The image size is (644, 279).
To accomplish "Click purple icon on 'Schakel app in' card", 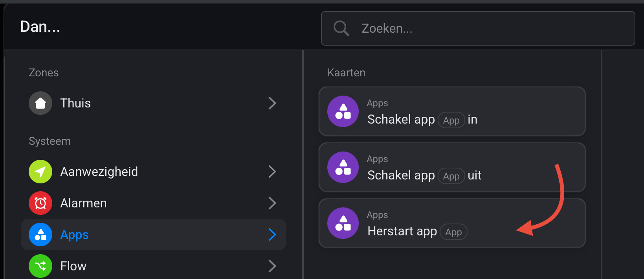I will coord(343,111).
